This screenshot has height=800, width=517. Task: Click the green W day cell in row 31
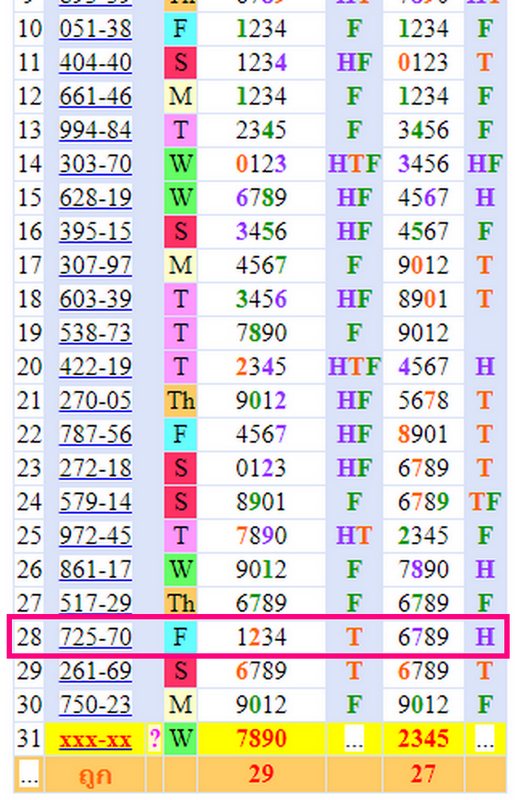point(180,738)
